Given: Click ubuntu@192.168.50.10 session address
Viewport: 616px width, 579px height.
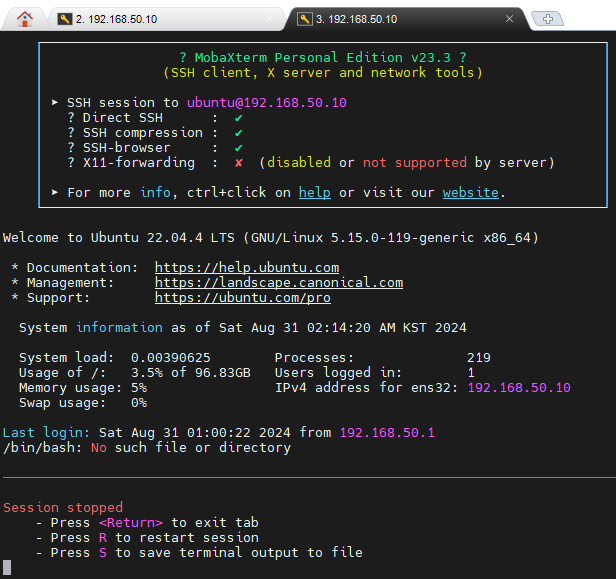Looking at the screenshot, I should (267, 103).
